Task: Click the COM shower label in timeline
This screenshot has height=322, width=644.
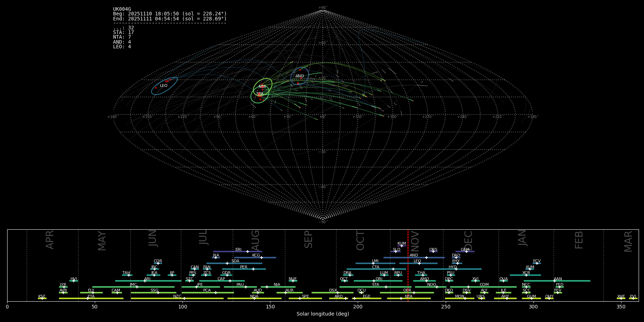Action: (x=484, y=284)
